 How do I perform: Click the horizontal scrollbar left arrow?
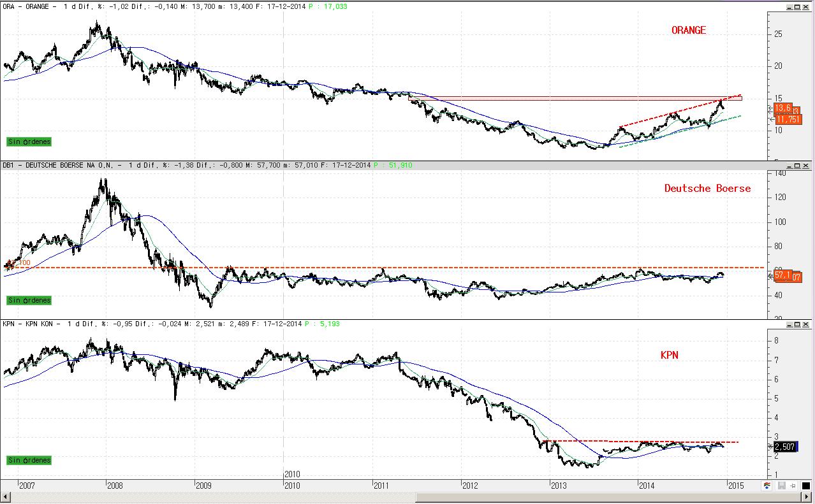pos(5,498)
